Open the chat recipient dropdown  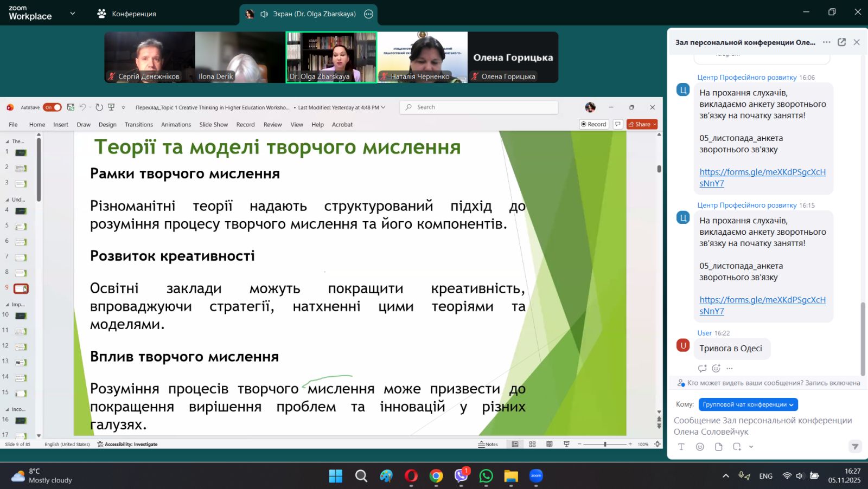748,404
